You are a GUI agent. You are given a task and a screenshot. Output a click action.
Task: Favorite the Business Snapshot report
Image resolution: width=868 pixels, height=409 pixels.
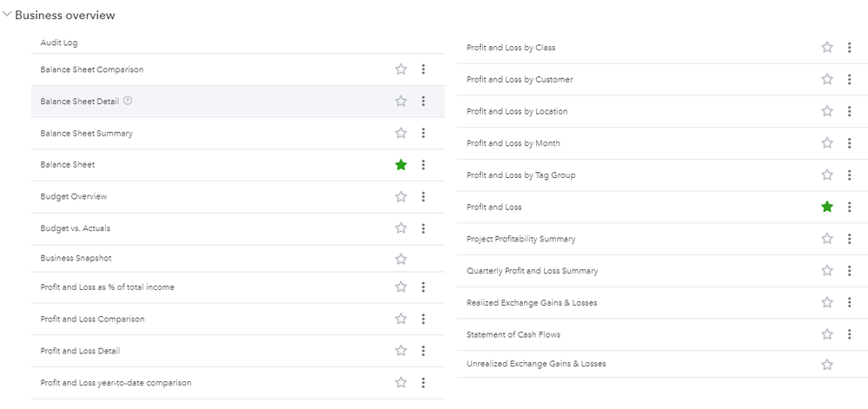401,259
